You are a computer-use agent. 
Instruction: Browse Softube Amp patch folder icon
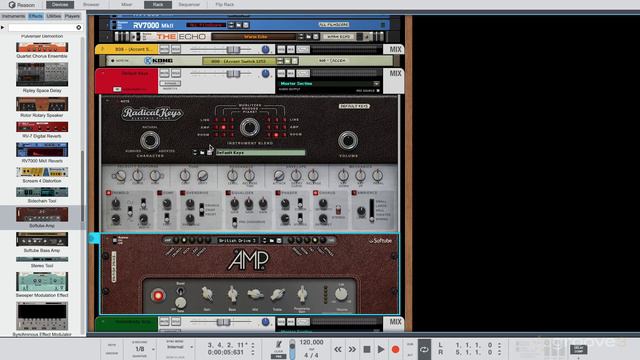[272, 240]
